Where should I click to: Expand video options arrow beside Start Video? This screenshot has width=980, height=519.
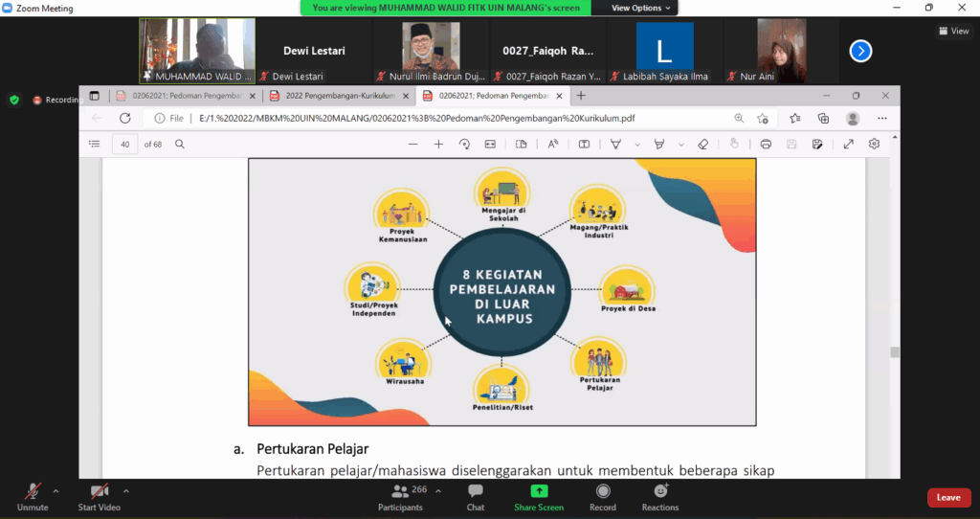click(126, 490)
